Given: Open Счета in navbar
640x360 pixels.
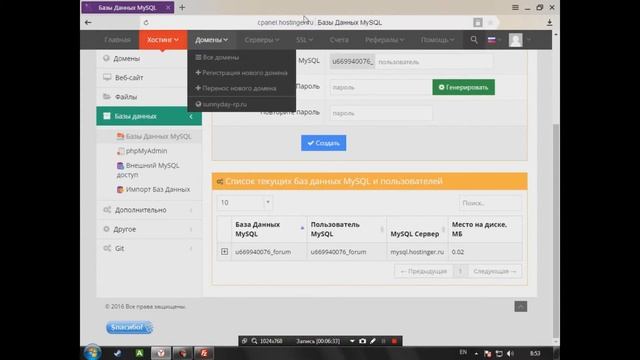Looking at the screenshot, I should 339,40.
